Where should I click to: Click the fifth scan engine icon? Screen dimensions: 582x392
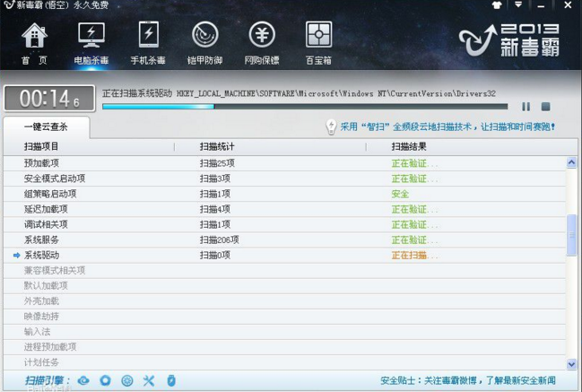(x=171, y=380)
